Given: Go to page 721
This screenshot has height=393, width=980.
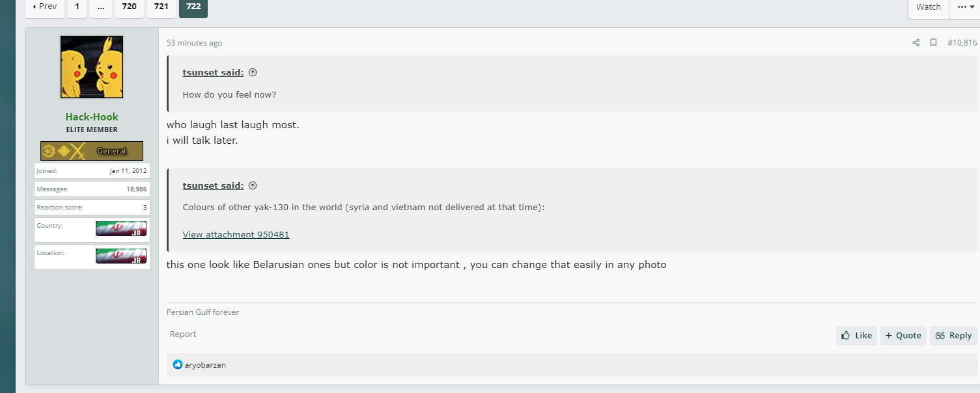Looking at the screenshot, I should coord(161,7).
